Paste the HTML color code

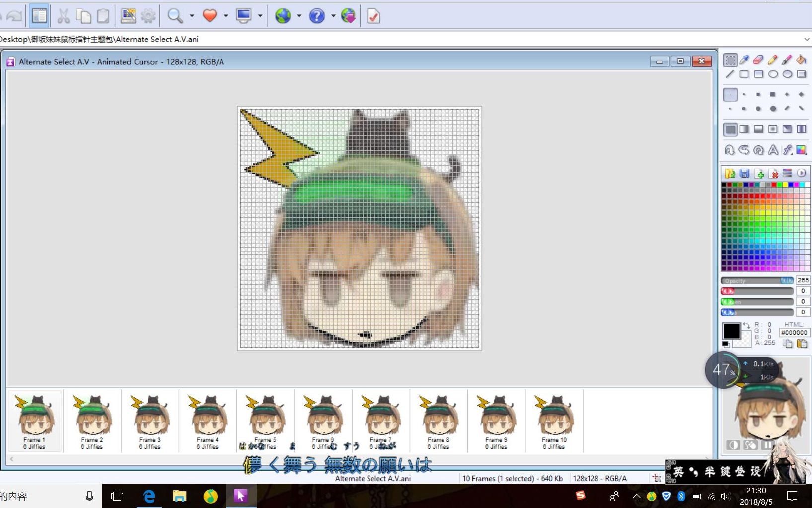click(802, 344)
